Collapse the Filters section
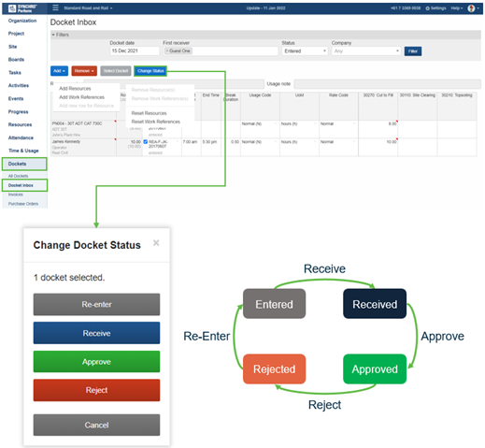The width and height of the screenshot is (485, 448). 60,35
